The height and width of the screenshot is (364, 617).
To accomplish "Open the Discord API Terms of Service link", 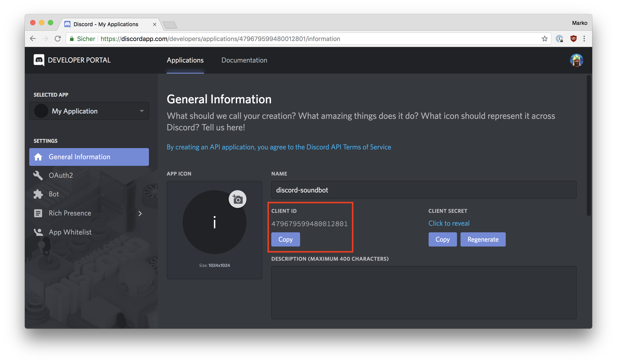I will pyautogui.click(x=279, y=147).
